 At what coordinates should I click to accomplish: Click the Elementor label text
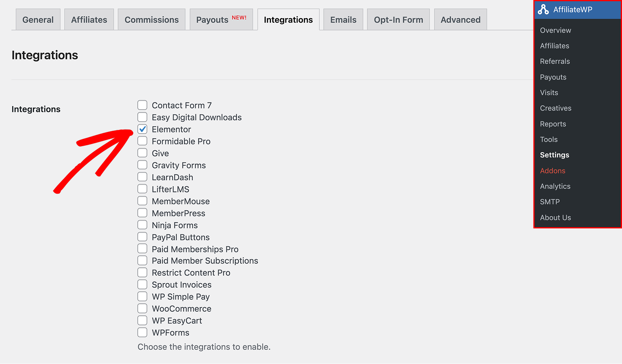(x=171, y=130)
